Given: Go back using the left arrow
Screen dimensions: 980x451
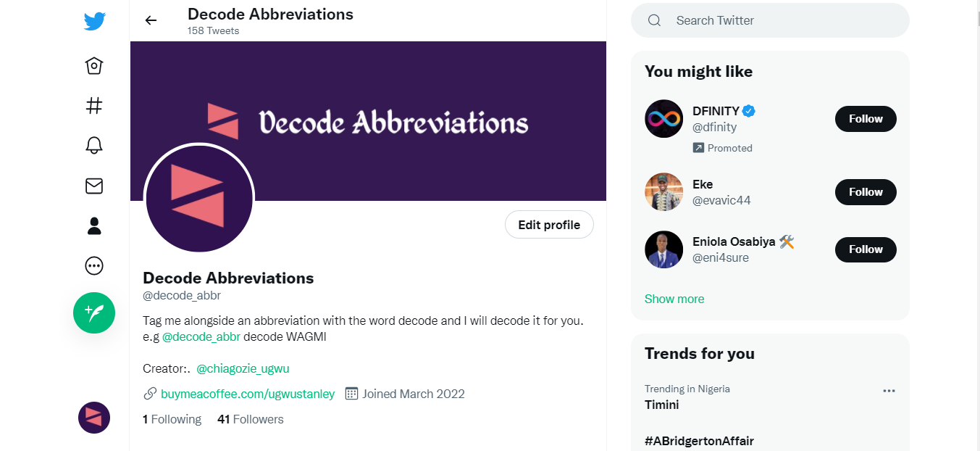Looking at the screenshot, I should point(151,20).
